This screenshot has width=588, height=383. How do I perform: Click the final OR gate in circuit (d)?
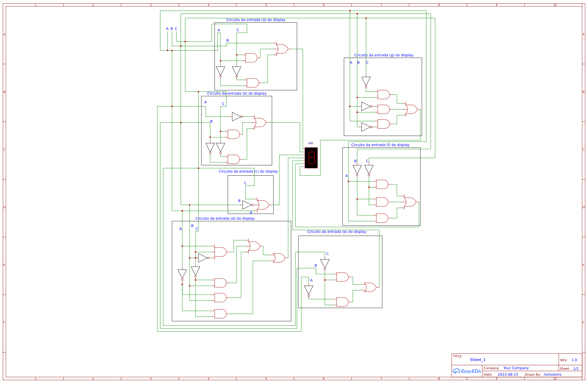click(279, 258)
